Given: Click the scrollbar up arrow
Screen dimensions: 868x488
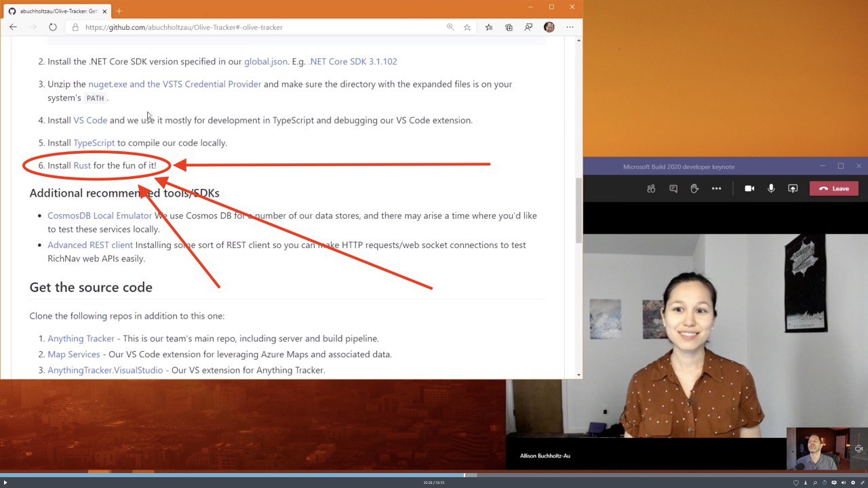Looking at the screenshot, I should point(578,41).
